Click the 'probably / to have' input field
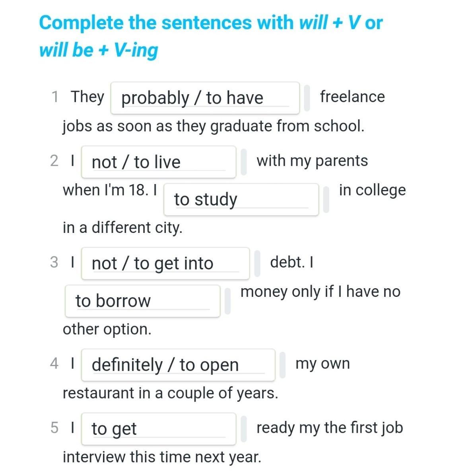 coord(205,98)
